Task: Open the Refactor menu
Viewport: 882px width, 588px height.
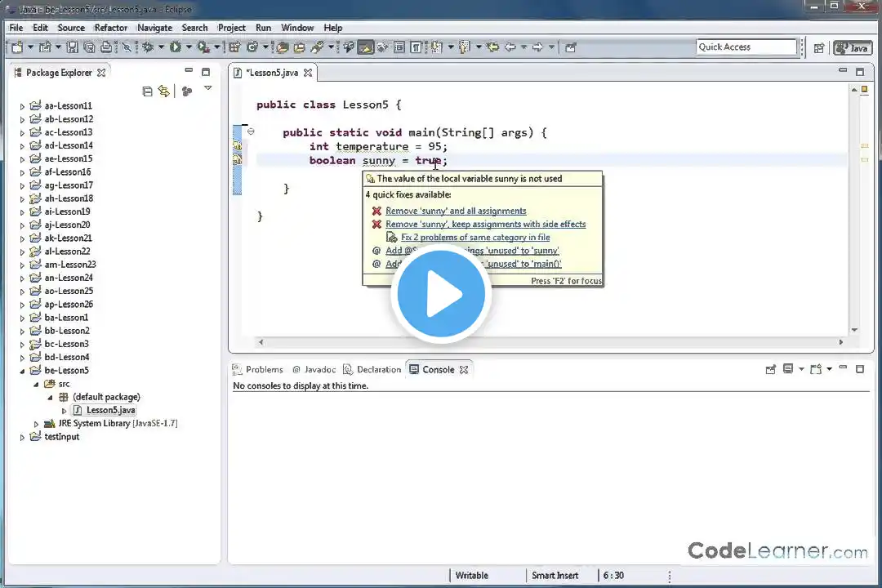Action: click(x=110, y=28)
